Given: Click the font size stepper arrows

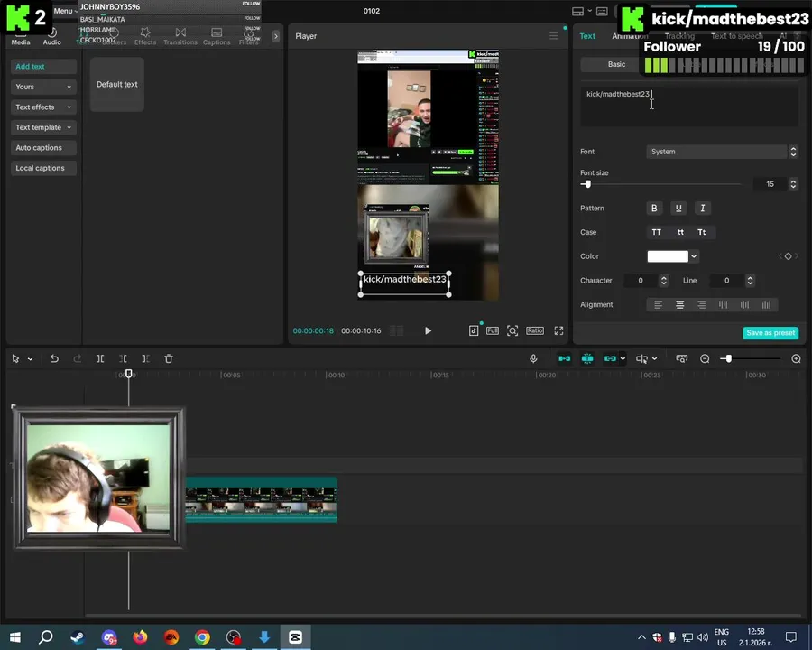Looking at the screenshot, I should [x=793, y=184].
